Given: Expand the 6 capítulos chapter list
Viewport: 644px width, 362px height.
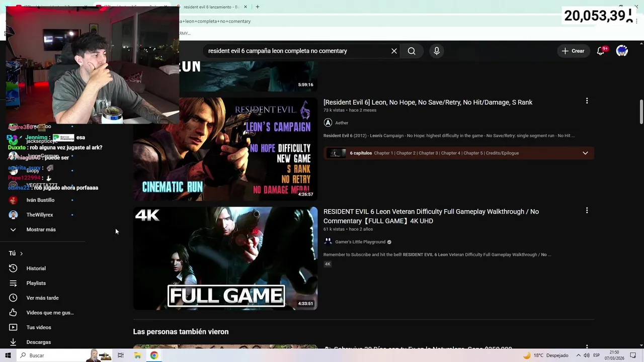Looking at the screenshot, I should point(585,153).
